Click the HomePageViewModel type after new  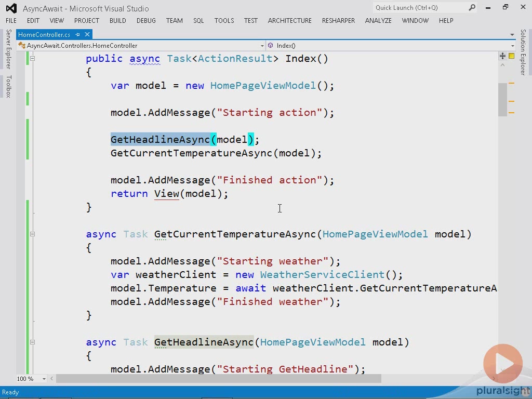[x=263, y=86]
